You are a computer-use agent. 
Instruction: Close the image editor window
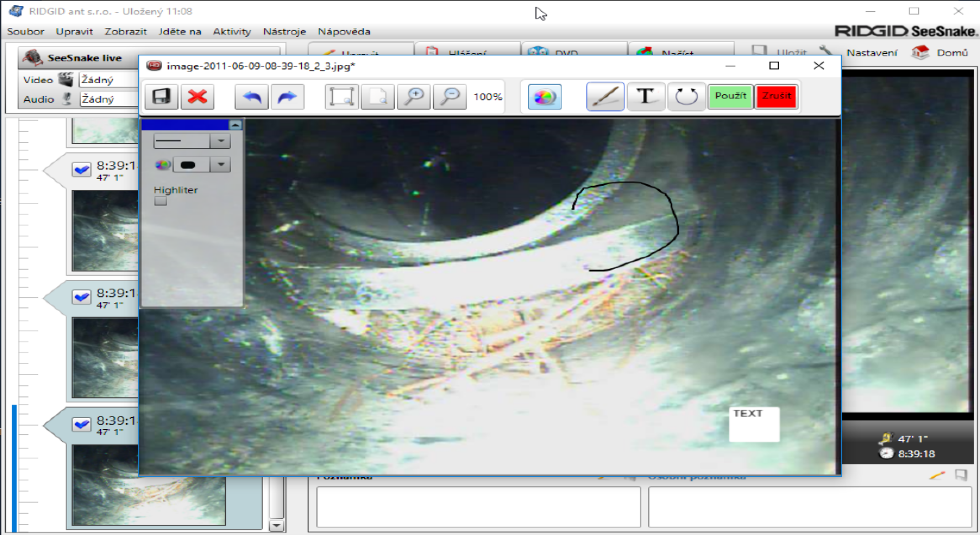coord(819,66)
